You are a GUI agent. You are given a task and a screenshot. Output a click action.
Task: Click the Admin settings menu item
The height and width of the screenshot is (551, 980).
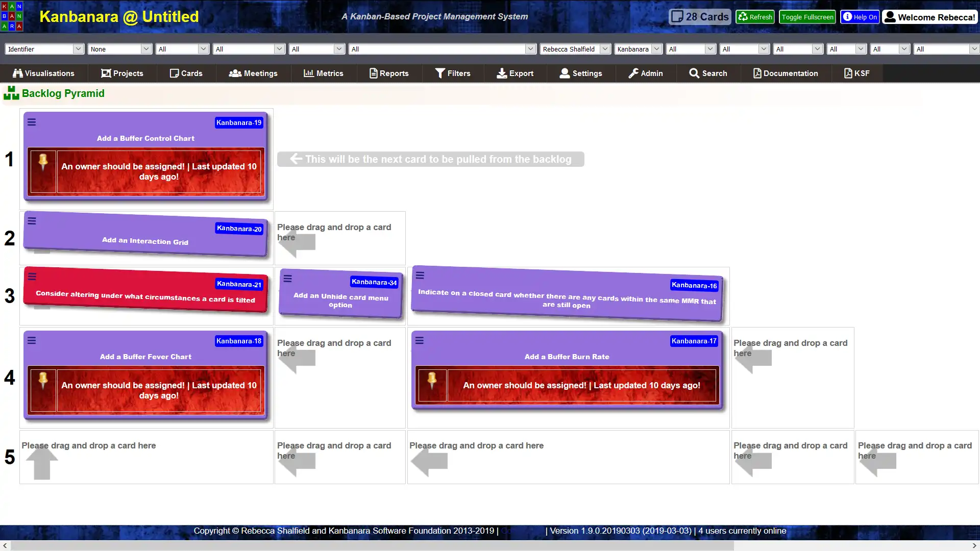647,72
